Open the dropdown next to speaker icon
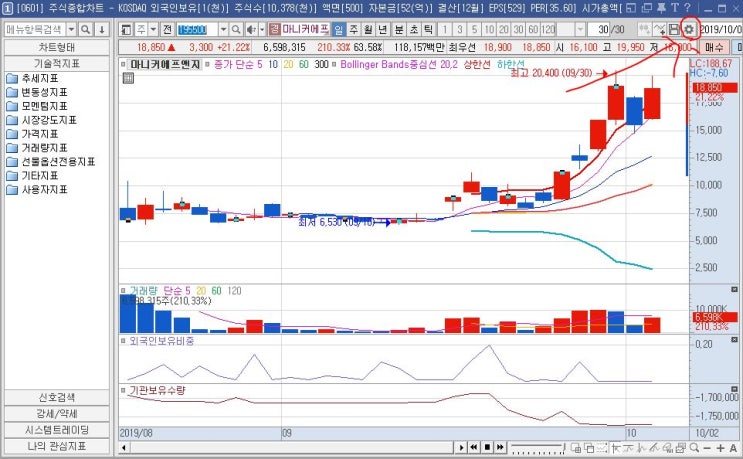743x459 pixels. 262,30
